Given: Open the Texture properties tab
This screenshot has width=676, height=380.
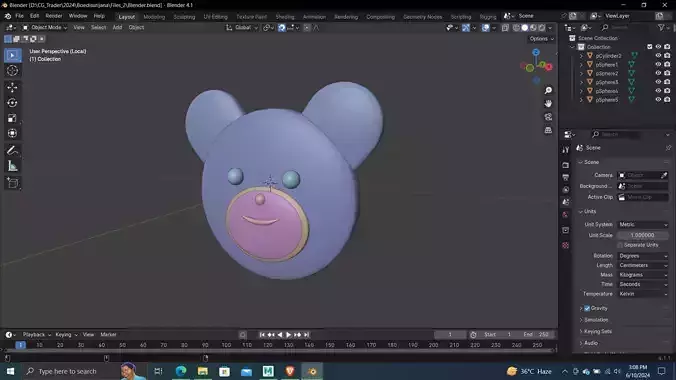Looking at the screenshot, I should pyautogui.click(x=566, y=245).
